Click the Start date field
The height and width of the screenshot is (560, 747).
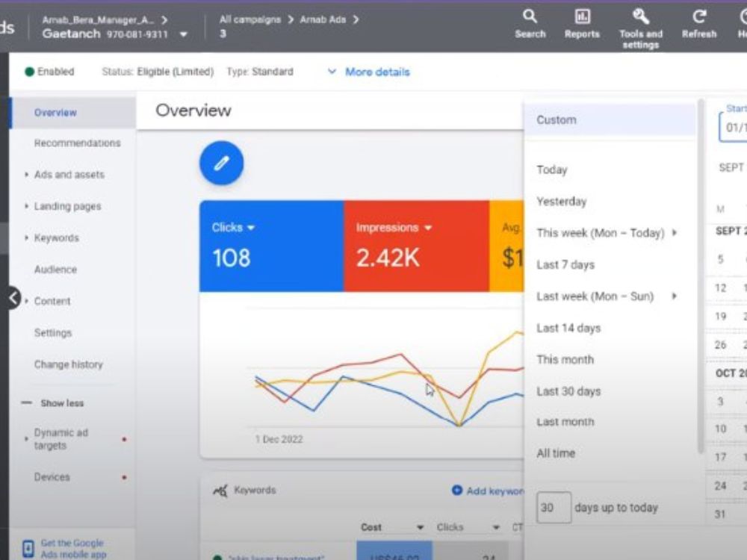coord(733,127)
